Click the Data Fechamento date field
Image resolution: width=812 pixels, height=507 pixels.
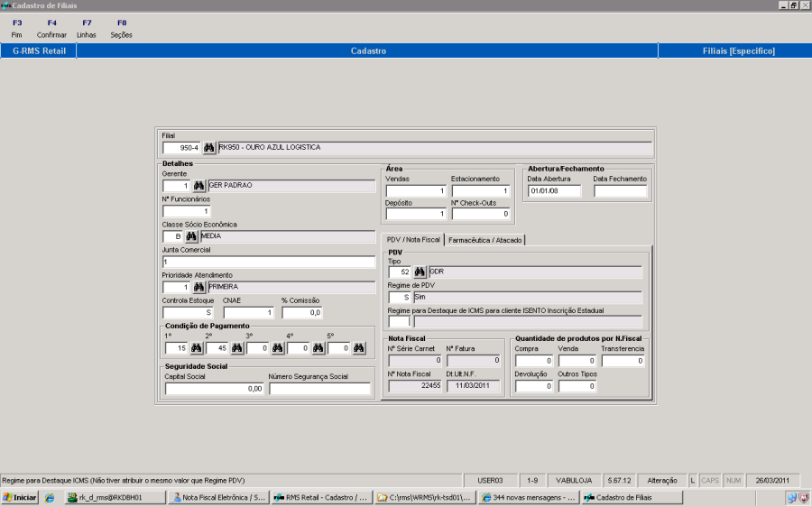pos(620,191)
